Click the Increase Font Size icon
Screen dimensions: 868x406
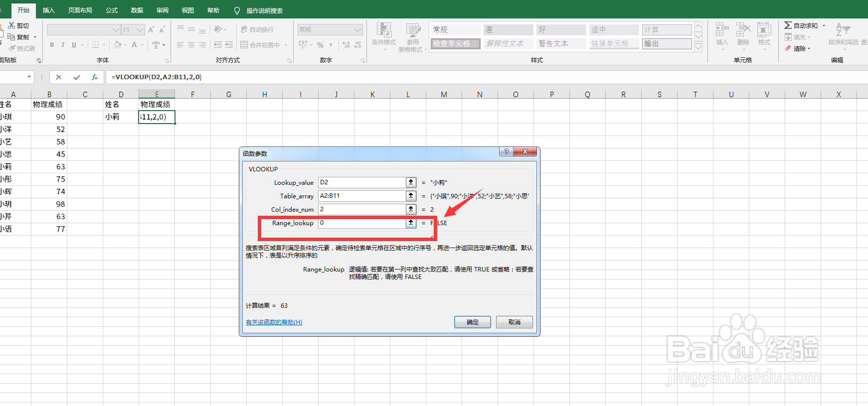pos(151,30)
